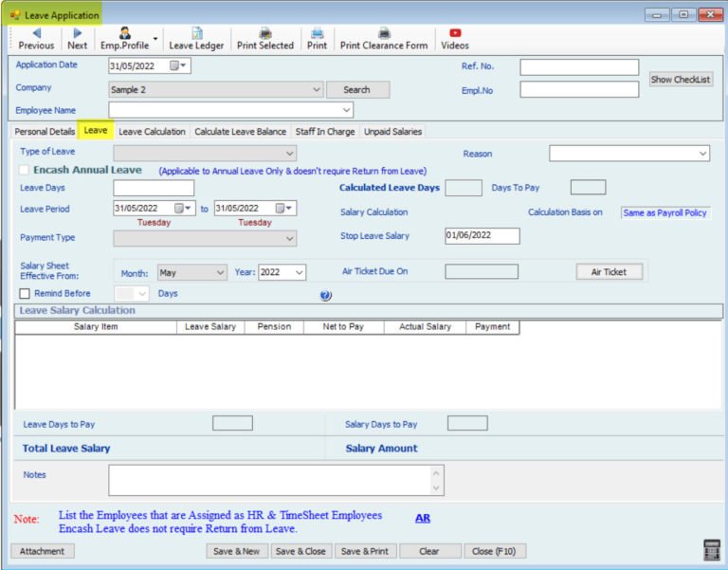Image resolution: width=728 pixels, height=570 pixels.
Task: Click the Save & Close button
Action: (x=300, y=551)
